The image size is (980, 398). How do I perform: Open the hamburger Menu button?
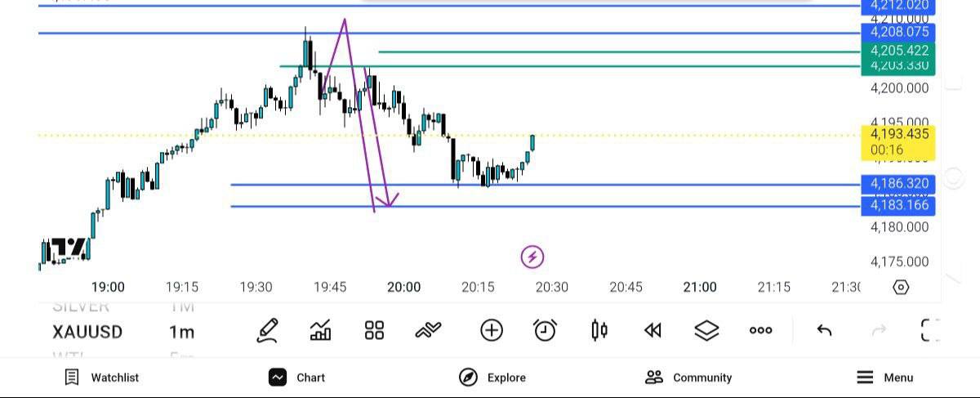[x=885, y=378]
